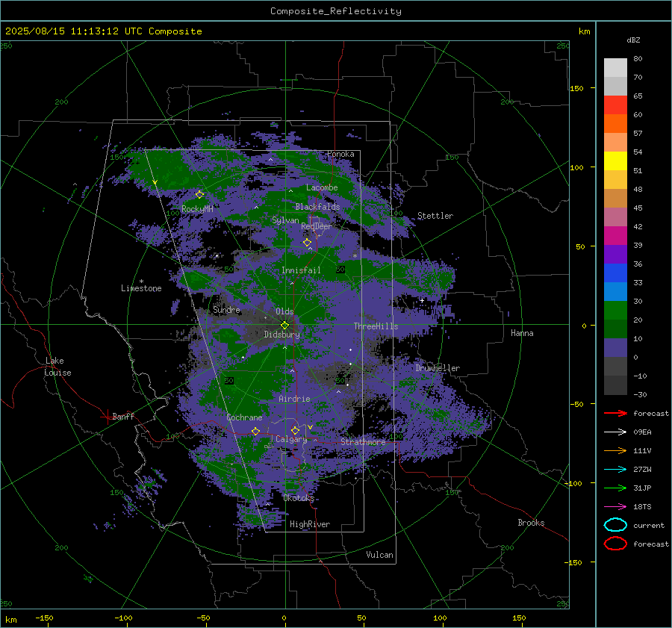Image resolution: width=672 pixels, height=628 pixels.
Task: Click the Sundre town label
Action: 226,309
